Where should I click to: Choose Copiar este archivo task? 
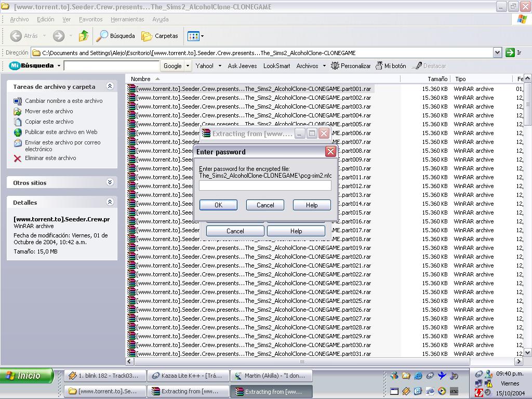pos(49,122)
